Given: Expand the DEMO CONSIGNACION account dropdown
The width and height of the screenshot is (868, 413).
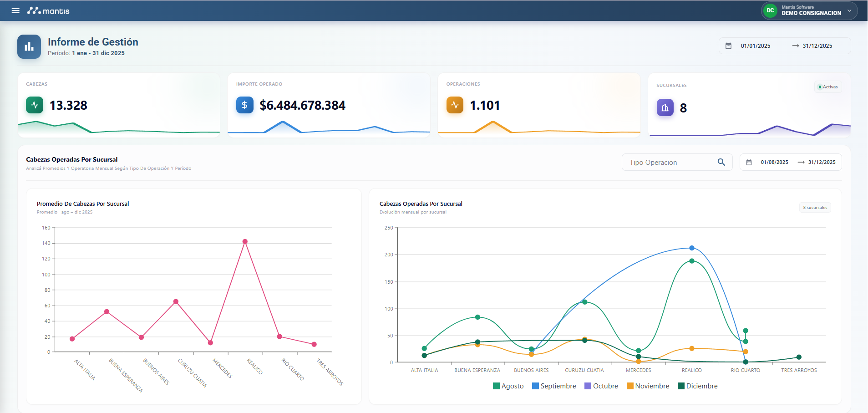Looking at the screenshot, I should coord(849,10).
